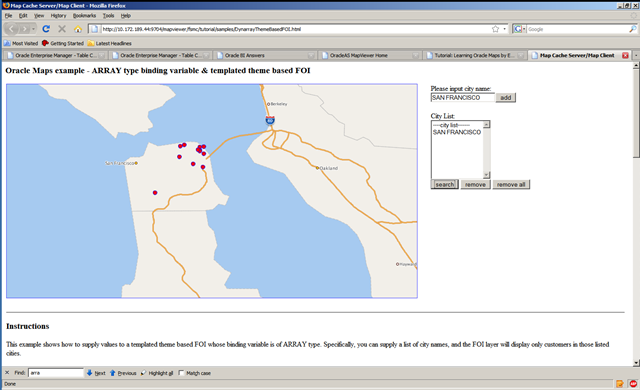Open the Help menu

(x=126, y=16)
